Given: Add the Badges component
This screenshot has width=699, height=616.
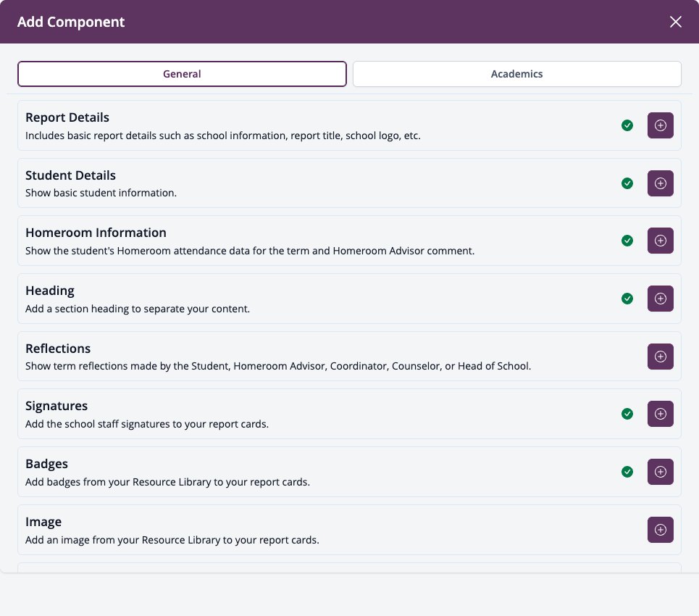Looking at the screenshot, I should click(660, 472).
